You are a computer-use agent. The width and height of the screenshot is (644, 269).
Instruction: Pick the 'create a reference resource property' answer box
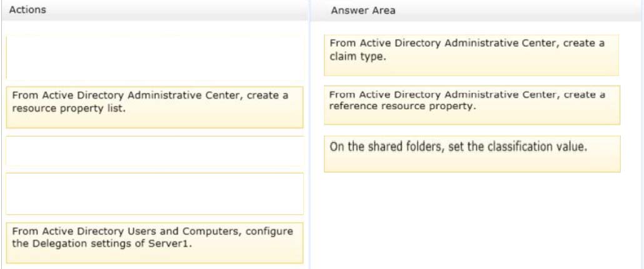[472, 105]
